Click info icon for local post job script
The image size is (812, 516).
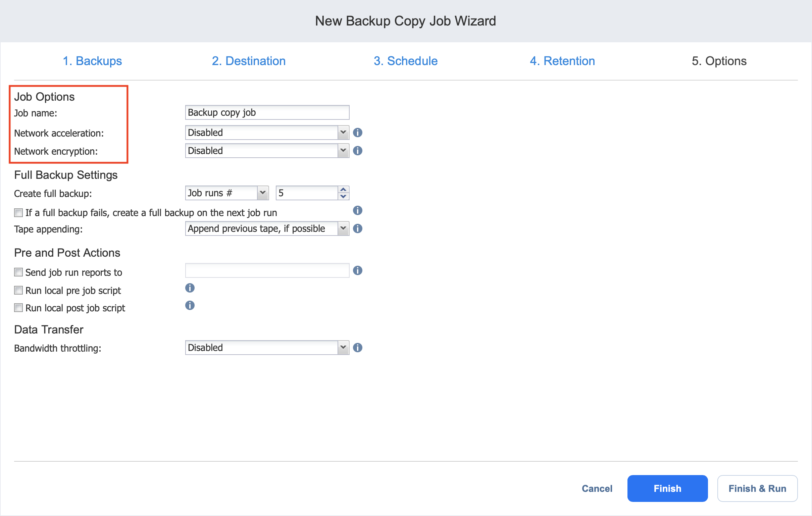190,306
